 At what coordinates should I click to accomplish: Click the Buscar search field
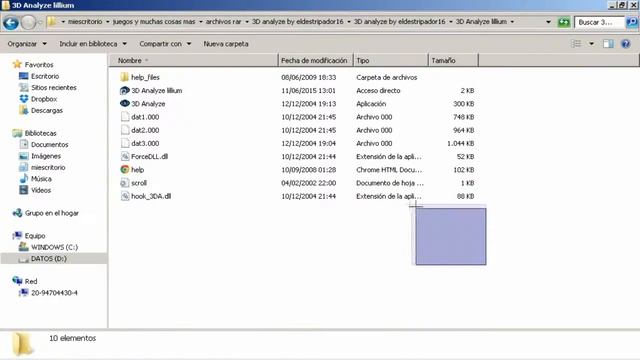coord(599,22)
